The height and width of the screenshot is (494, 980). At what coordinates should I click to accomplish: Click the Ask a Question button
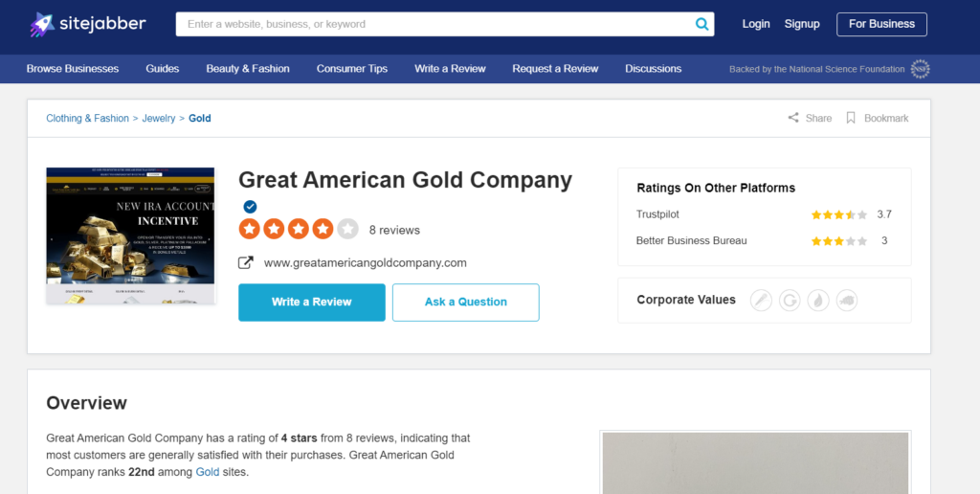tap(466, 302)
